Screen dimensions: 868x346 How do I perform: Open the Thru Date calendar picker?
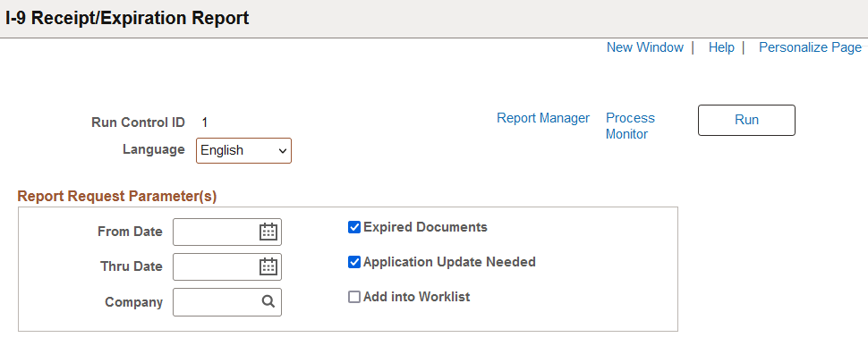coord(268,267)
